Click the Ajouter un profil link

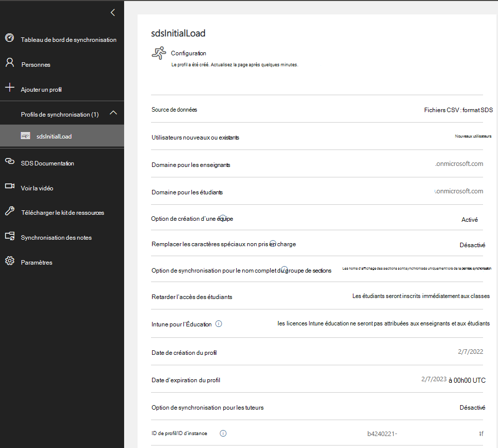point(41,90)
